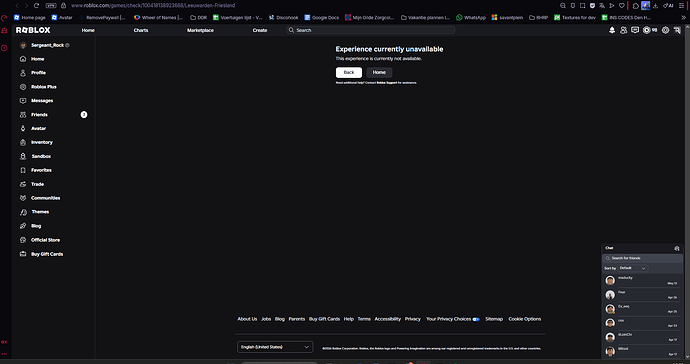Open the Terms footer link
This screenshot has width=690, height=364.
click(364, 319)
